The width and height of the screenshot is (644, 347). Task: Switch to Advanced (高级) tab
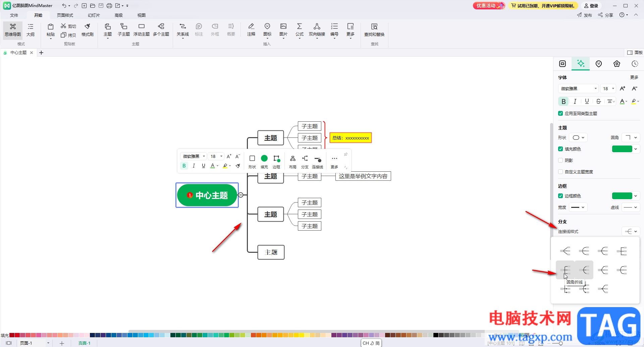(119, 15)
